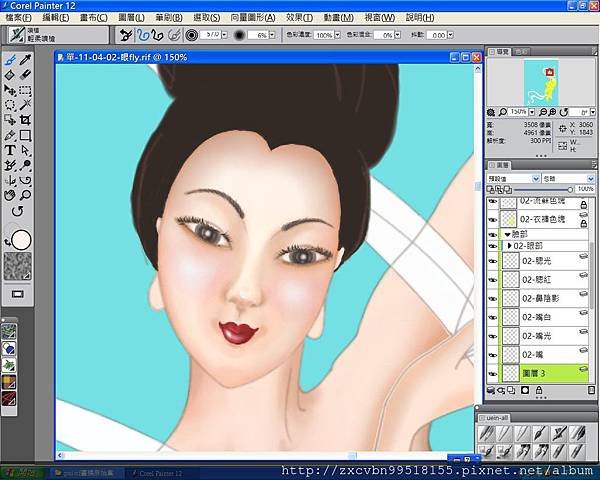The image size is (600, 480).
Task: Open the 100% color concentration dropdown
Action: pos(338,35)
